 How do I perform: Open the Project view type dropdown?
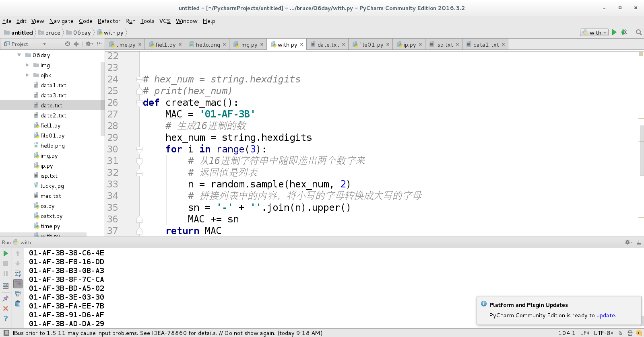[44, 44]
